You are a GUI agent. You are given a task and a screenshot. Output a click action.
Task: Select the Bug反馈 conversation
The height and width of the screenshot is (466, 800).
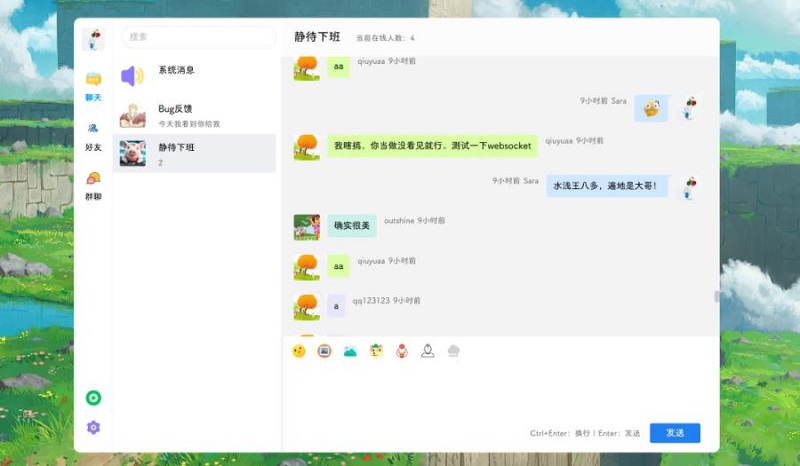[x=194, y=115]
